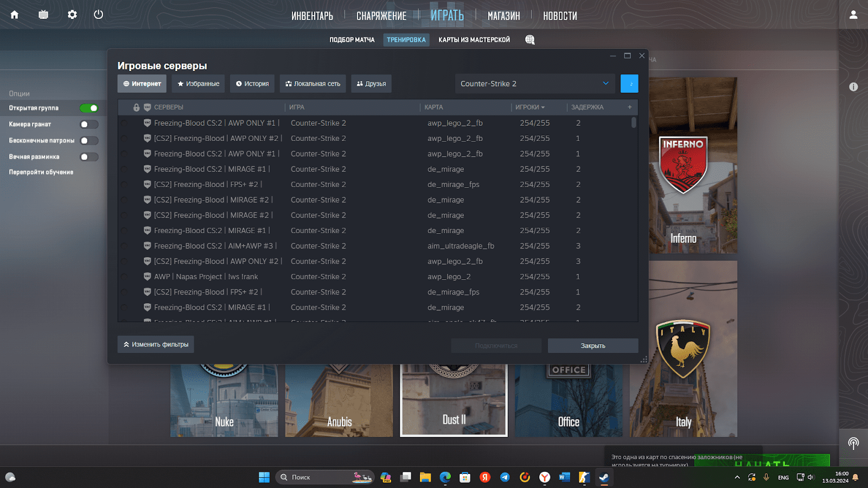Open Telegram from taskbar
Image resolution: width=868 pixels, height=488 pixels.
pos(505,477)
